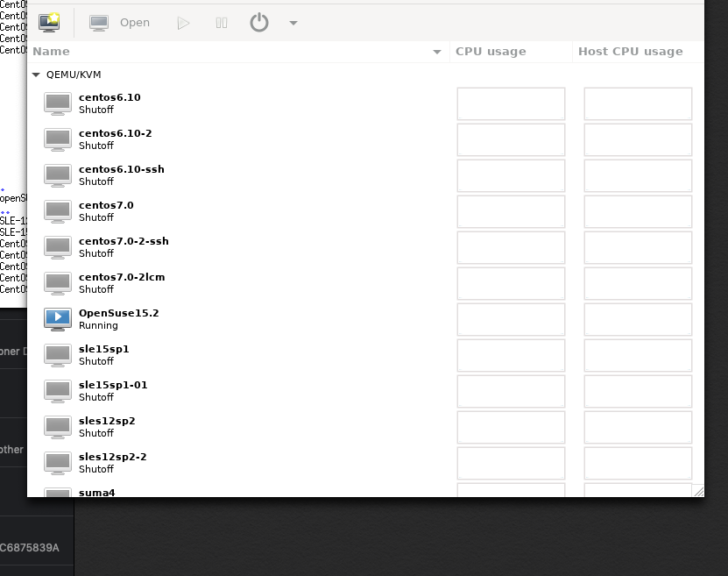This screenshot has height=576, width=728.
Task: Click the centos7.0-2lcm monitor icon
Action: point(58,283)
